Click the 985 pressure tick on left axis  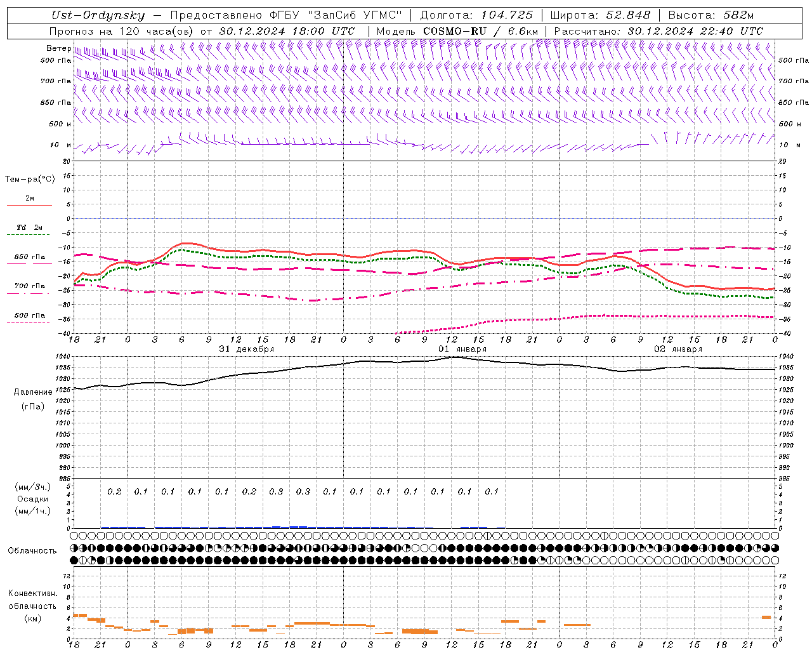(x=65, y=479)
